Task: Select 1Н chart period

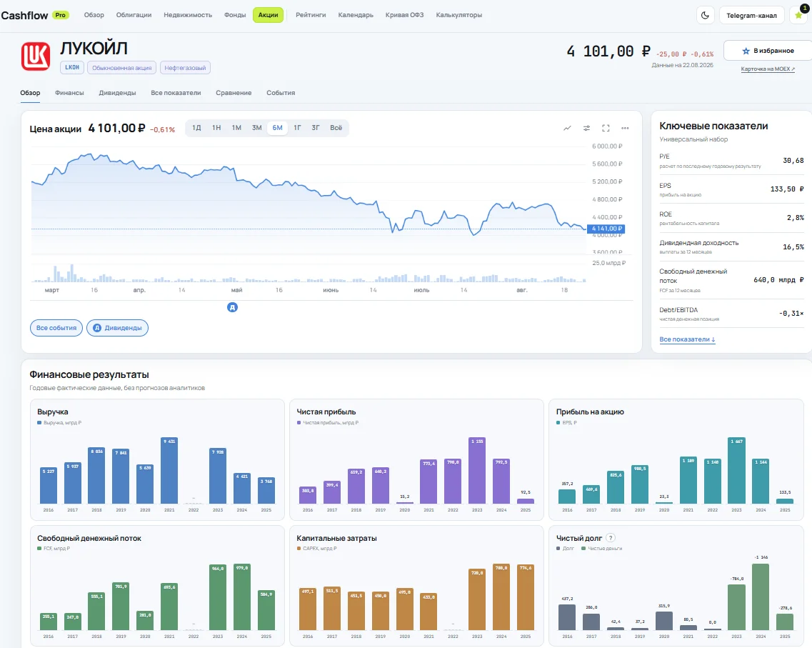Action: click(216, 128)
